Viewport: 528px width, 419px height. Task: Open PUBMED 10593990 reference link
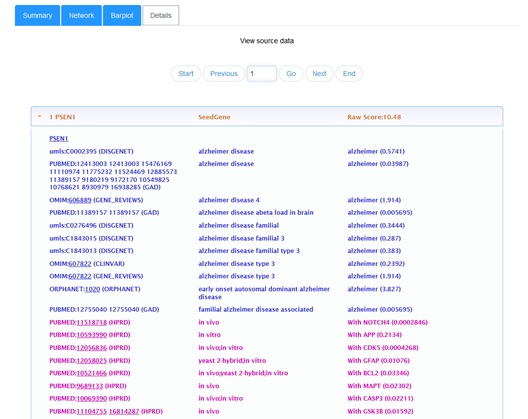[x=92, y=335]
